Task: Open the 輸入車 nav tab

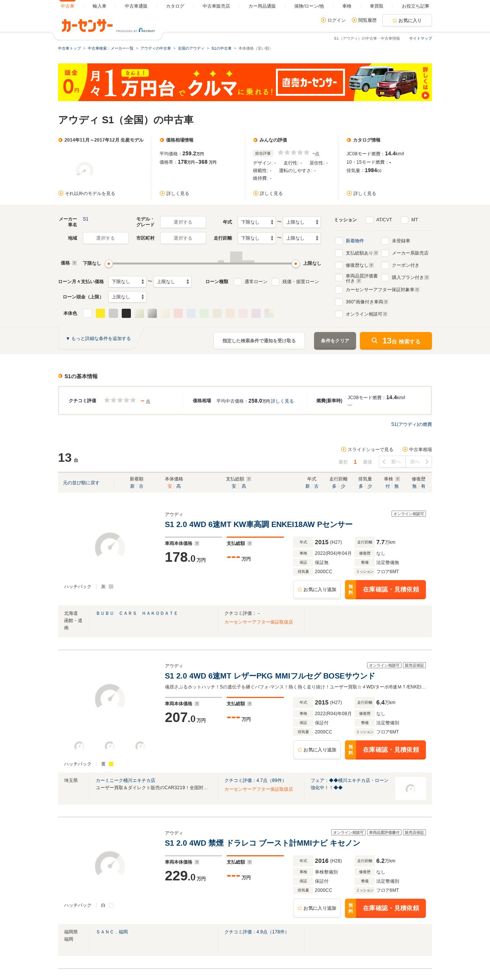Action: click(x=100, y=6)
